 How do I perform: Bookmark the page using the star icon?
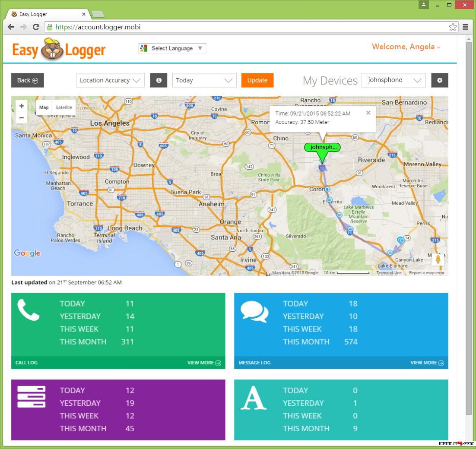click(x=453, y=27)
